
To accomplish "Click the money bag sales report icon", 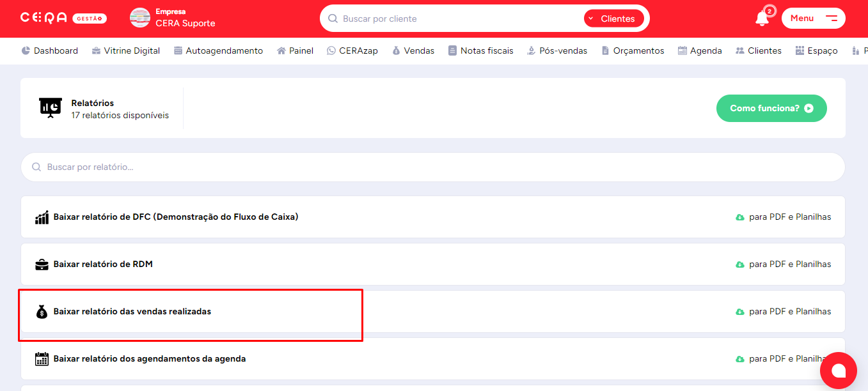I will (42, 312).
